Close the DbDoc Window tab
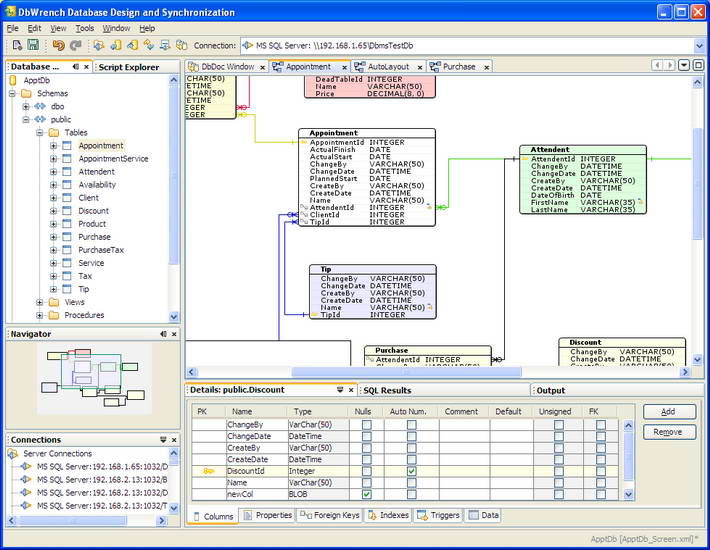 pos(262,67)
